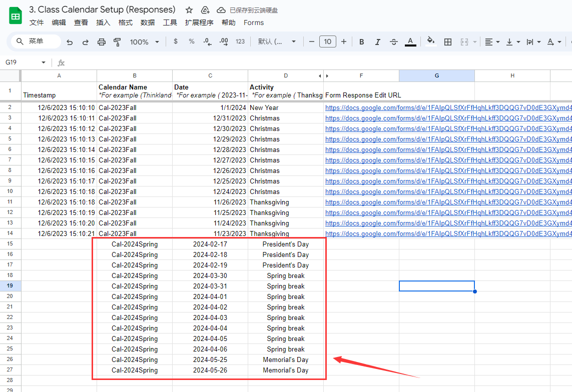Star this spreadsheet document
This screenshot has width=572, height=392.
click(189, 10)
